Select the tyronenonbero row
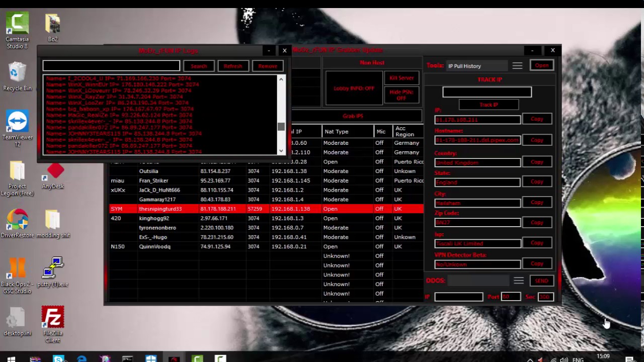The height and width of the screenshot is (362, 644). [266, 228]
